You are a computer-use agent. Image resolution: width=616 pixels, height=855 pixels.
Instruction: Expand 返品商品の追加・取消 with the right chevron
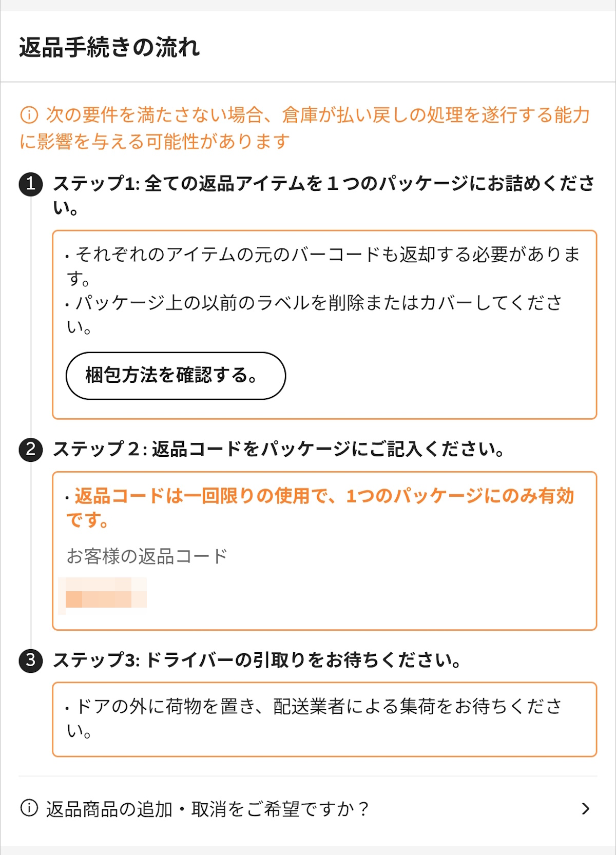(585, 809)
